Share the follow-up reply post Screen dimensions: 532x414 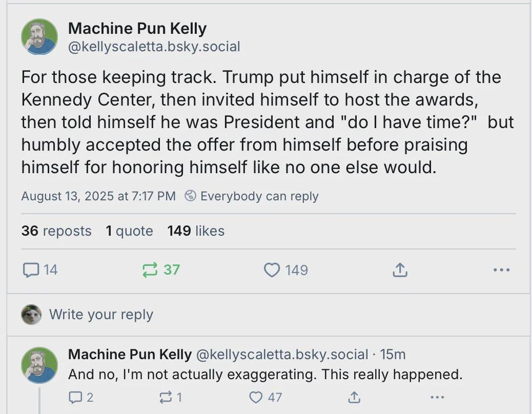(354, 397)
